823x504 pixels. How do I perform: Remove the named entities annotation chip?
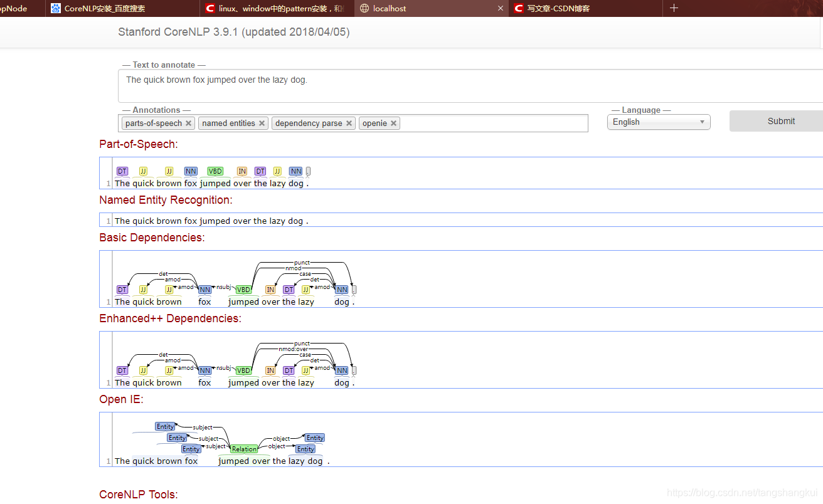(262, 123)
